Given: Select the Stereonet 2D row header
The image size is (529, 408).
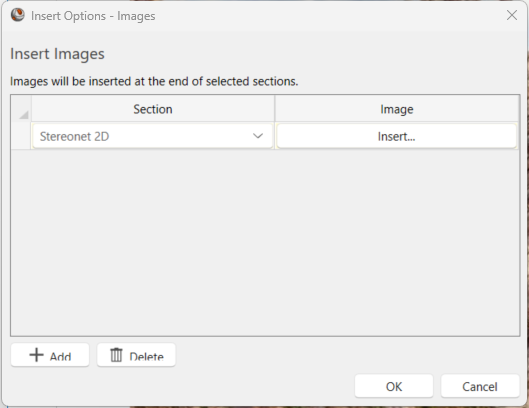Looking at the screenshot, I should (x=21, y=136).
